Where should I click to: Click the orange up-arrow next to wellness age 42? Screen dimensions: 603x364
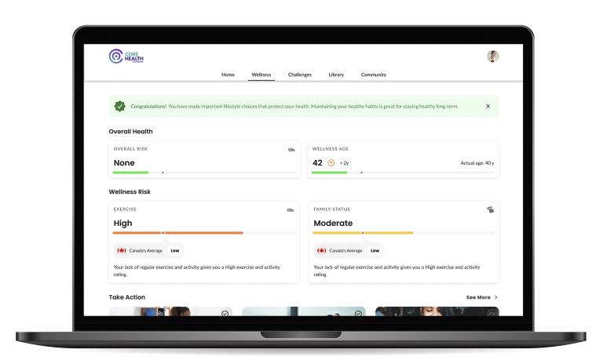(x=331, y=163)
